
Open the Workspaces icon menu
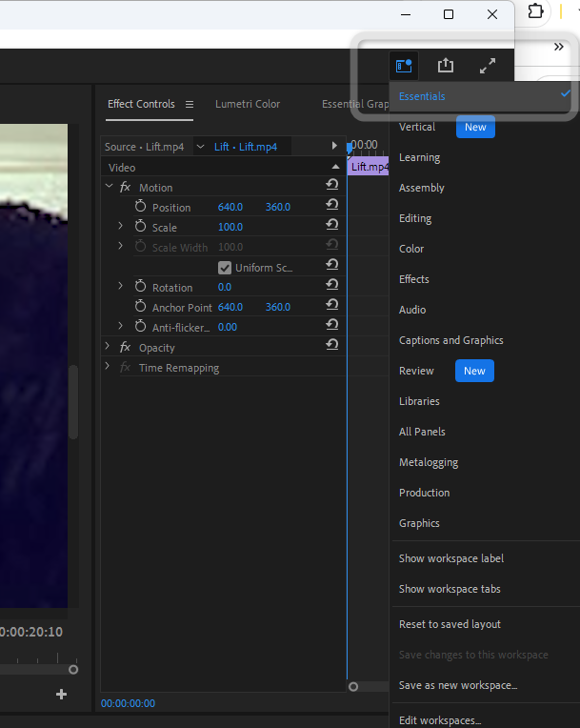pyautogui.click(x=404, y=66)
